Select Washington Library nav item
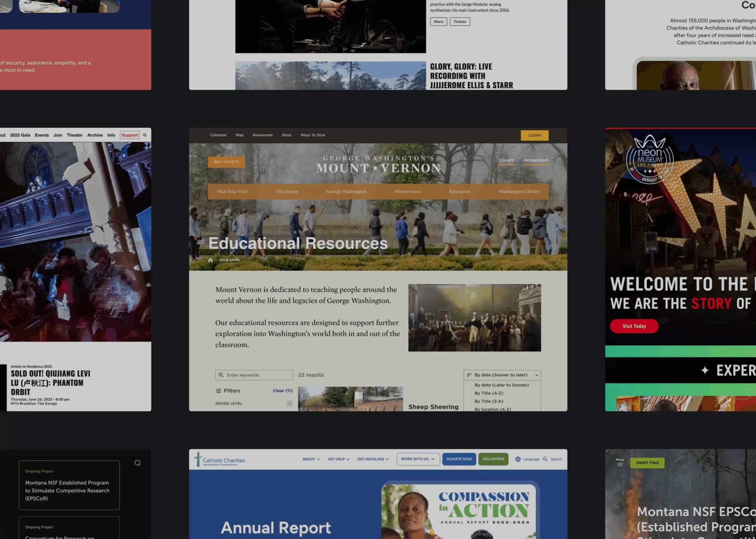The width and height of the screenshot is (756, 539). click(x=519, y=191)
